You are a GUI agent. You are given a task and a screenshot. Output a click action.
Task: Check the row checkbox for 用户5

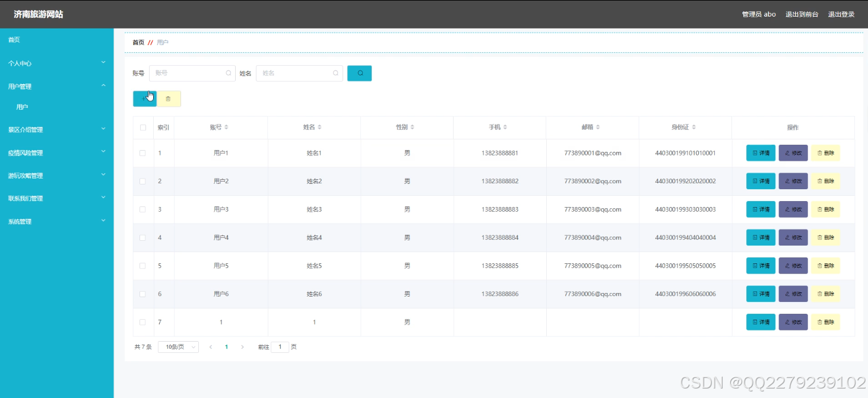pyautogui.click(x=142, y=266)
